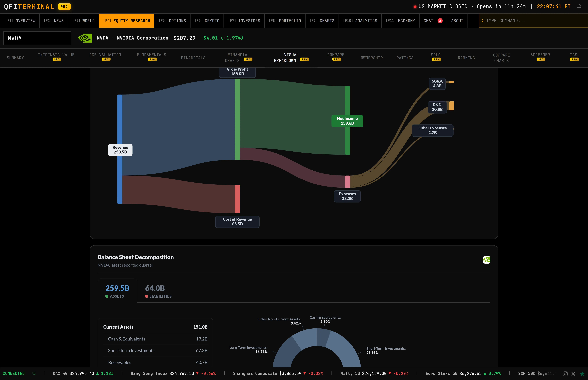Switch to the Financials sub-tab
The width and height of the screenshot is (588, 380).
[193, 58]
